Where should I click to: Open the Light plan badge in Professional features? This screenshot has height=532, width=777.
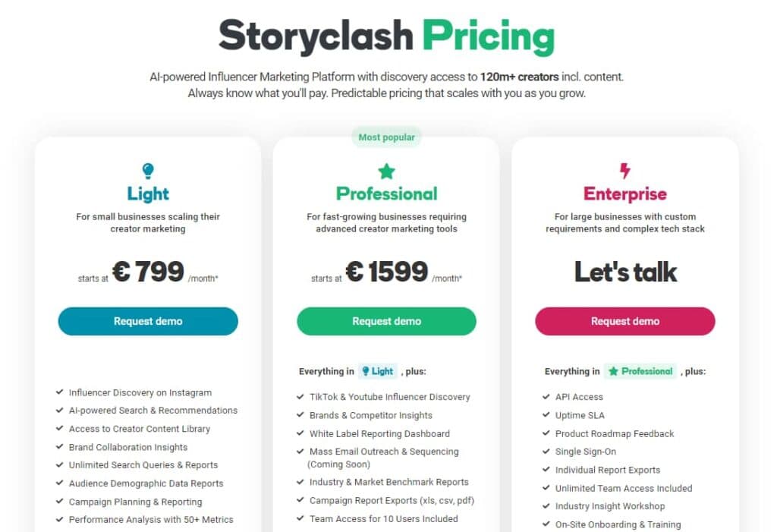click(x=378, y=371)
